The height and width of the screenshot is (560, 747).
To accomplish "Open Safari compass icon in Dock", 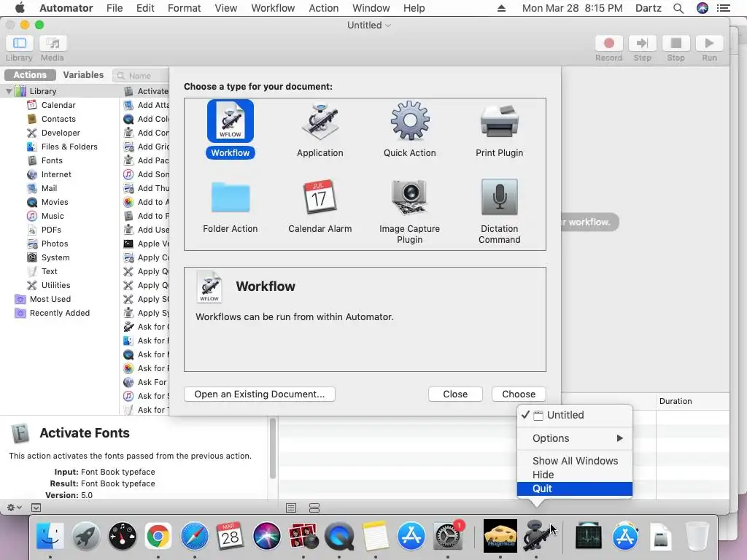I will (194, 536).
